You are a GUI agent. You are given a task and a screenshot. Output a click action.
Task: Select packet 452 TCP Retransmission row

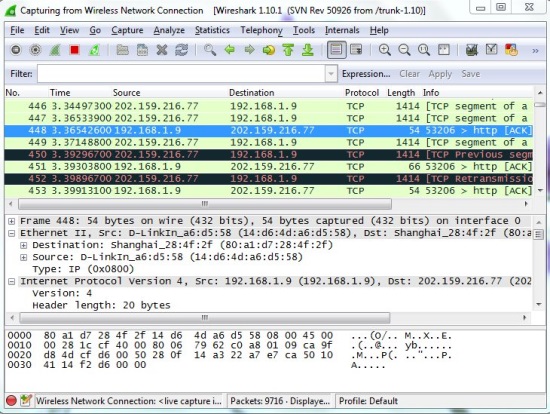point(269,179)
